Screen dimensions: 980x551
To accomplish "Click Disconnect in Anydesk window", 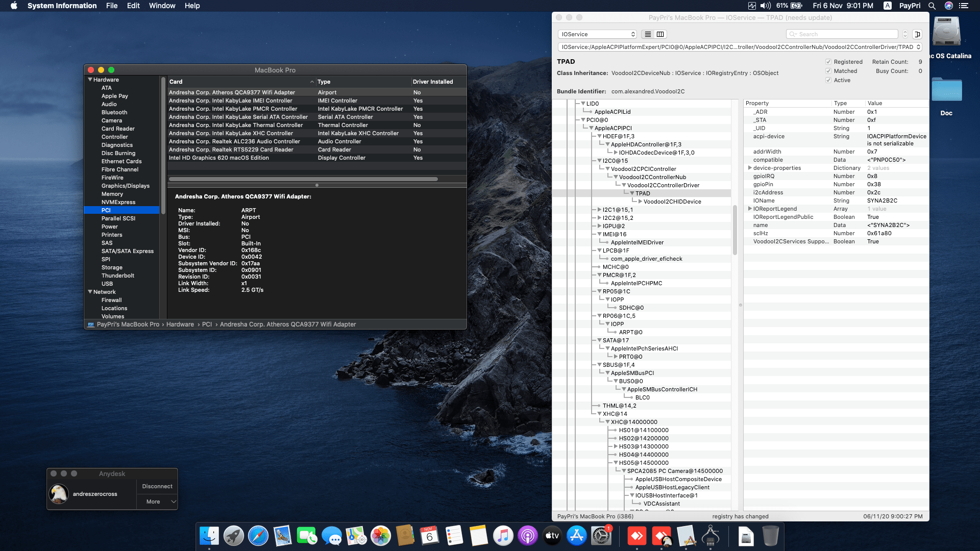I will point(157,486).
